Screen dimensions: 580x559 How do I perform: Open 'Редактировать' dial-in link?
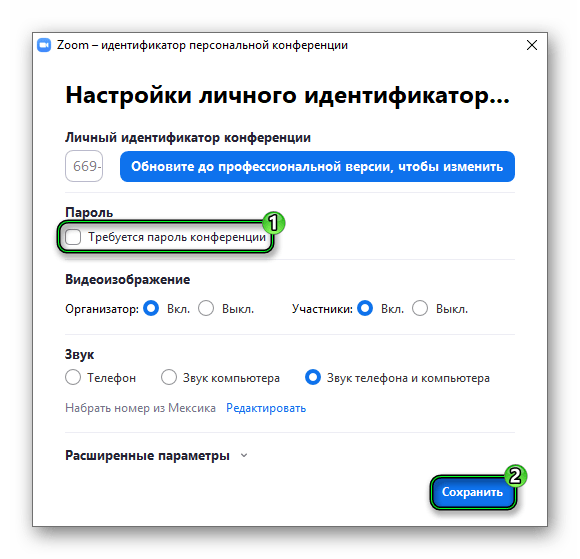click(x=266, y=408)
